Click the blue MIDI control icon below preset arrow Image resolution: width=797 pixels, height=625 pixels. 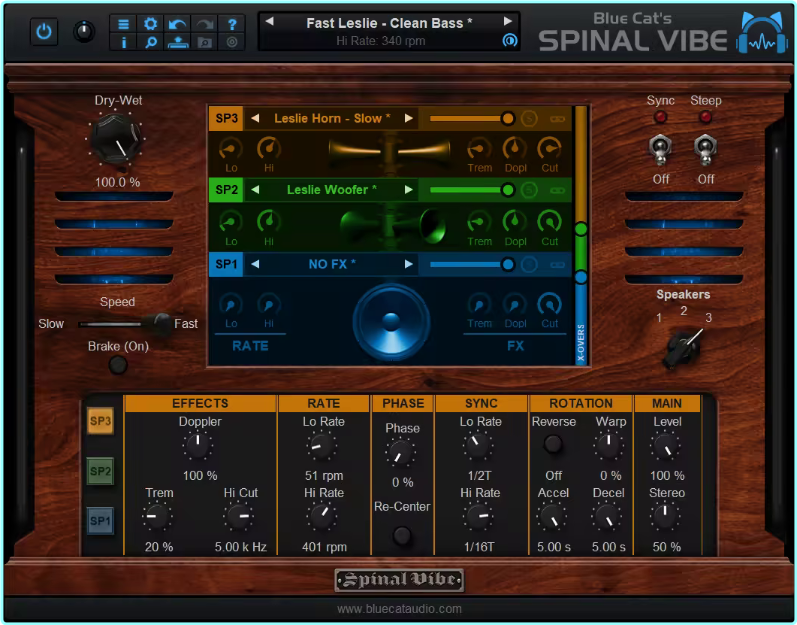pyautogui.click(x=509, y=41)
